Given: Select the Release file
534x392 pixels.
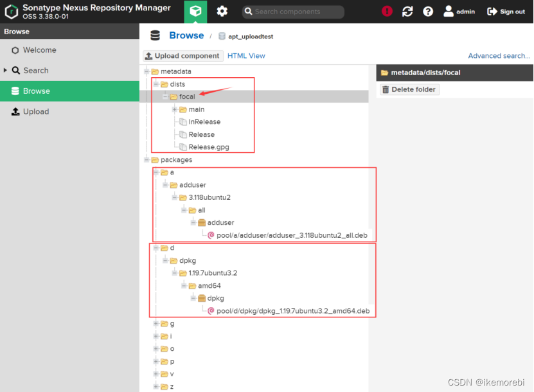Looking at the screenshot, I should pyautogui.click(x=201, y=134).
